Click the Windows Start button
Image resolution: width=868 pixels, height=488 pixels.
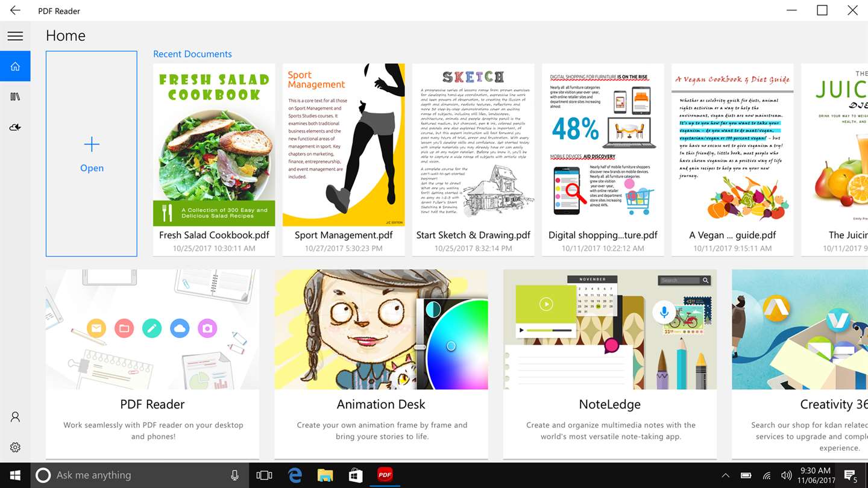[15, 475]
